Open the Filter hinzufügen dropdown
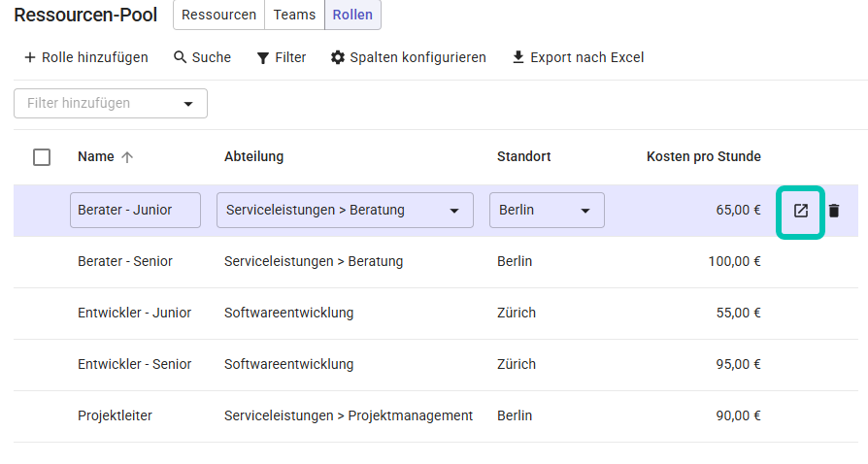This screenshot has height=464, width=868. point(111,104)
